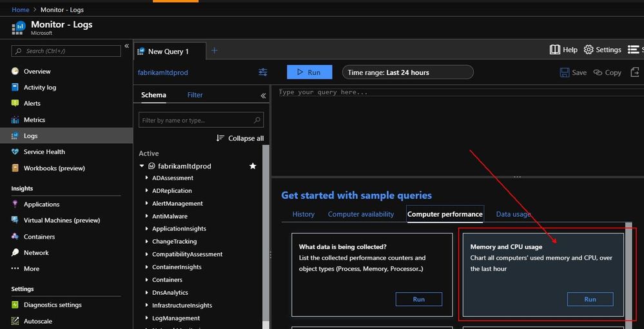Viewport: 644px width, 329px height.
Task: Expand the ADReplication node
Action: click(x=147, y=191)
